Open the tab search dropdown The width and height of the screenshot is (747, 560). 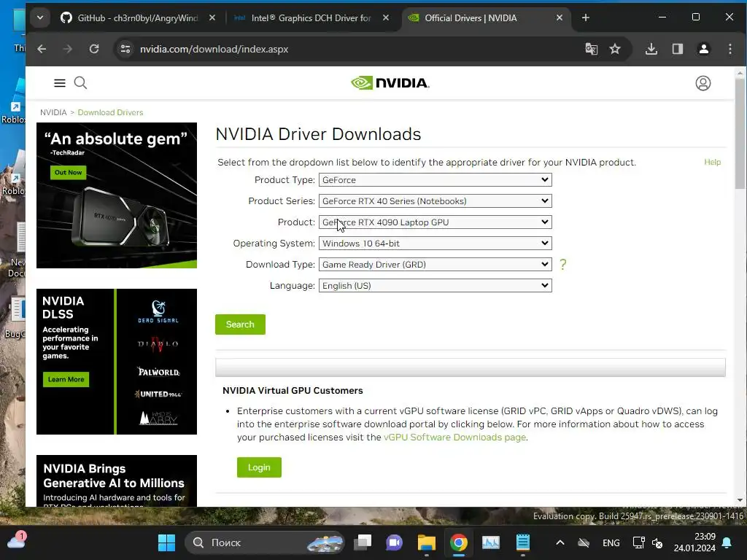coord(40,18)
